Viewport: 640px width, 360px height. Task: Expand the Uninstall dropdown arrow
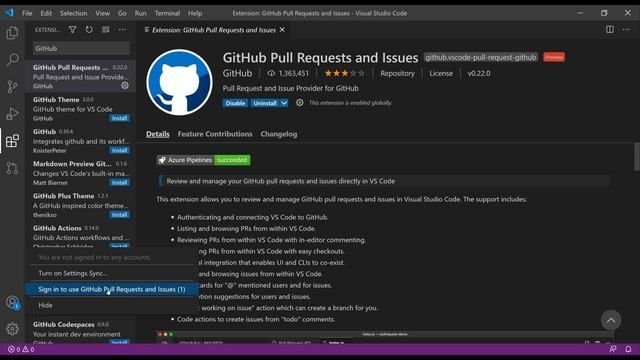point(284,103)
